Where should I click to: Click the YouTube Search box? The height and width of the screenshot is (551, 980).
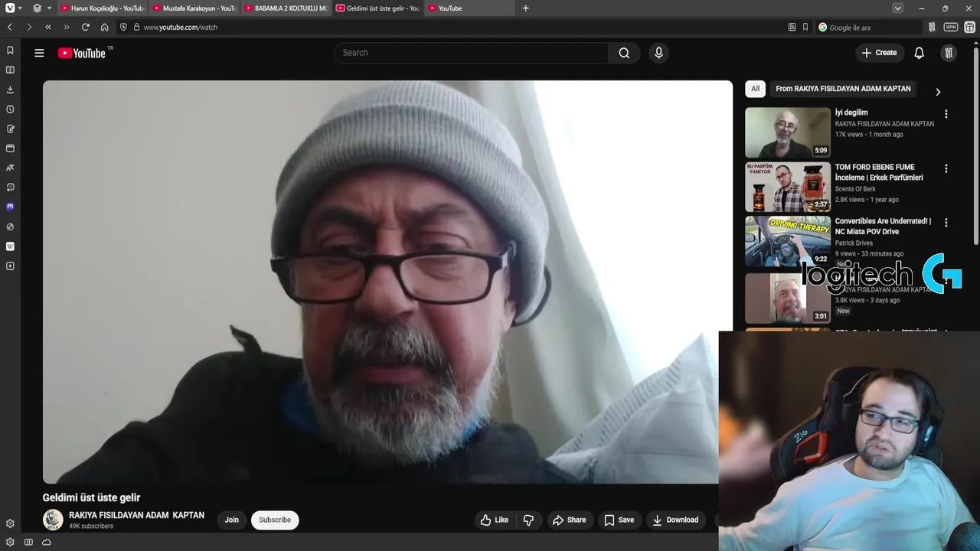472,53
